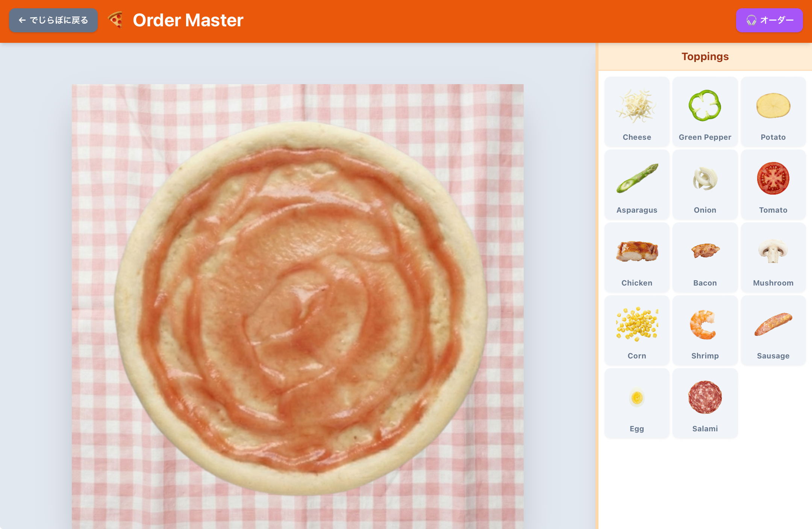Image resolution: width=812 pixels, height=529 pixels.
Task: Choose the Chicken topping
Action: (637, 257)
